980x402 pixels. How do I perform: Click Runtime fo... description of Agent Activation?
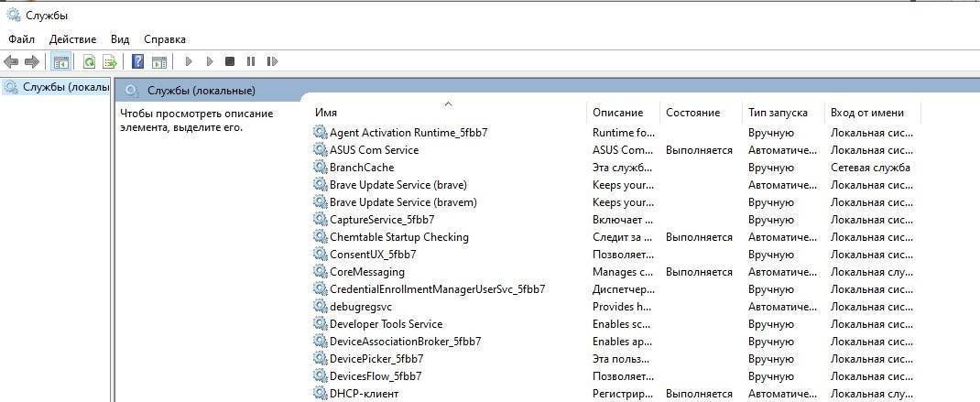624,133
